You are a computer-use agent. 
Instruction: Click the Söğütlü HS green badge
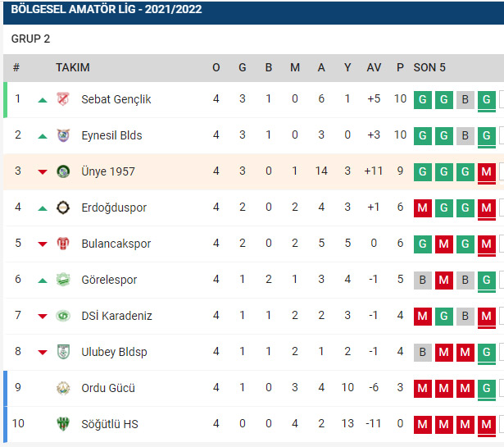63,424
